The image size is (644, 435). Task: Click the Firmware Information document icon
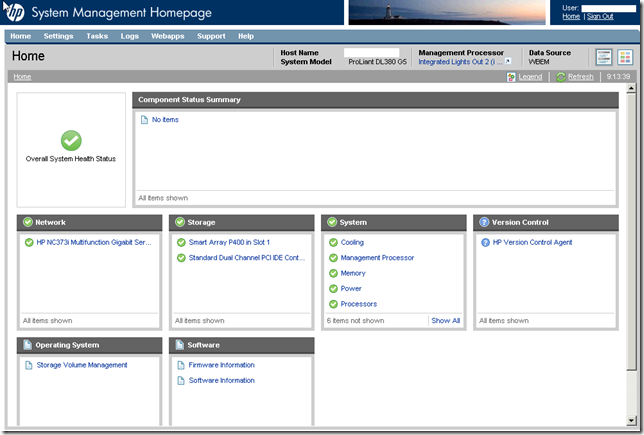pyautogui.click(x=181, y=365)
